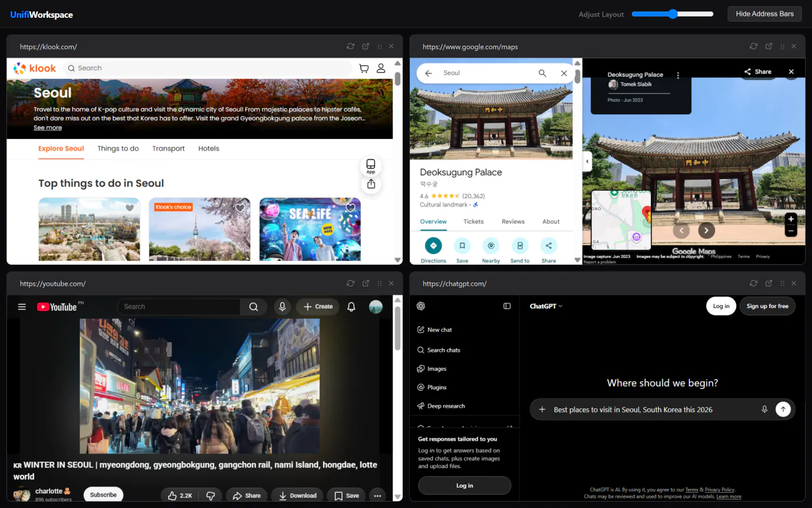Select the Explore Seoul tab

tap(61, 149)
